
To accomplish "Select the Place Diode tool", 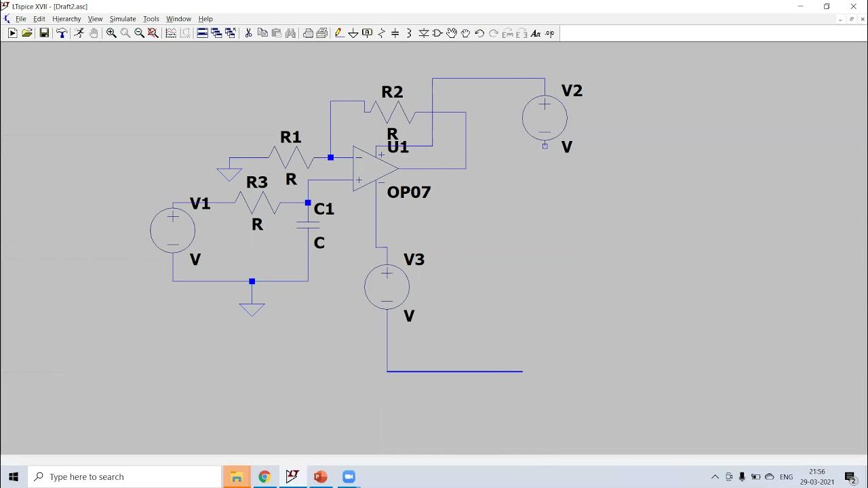I will tap(424, 33).
